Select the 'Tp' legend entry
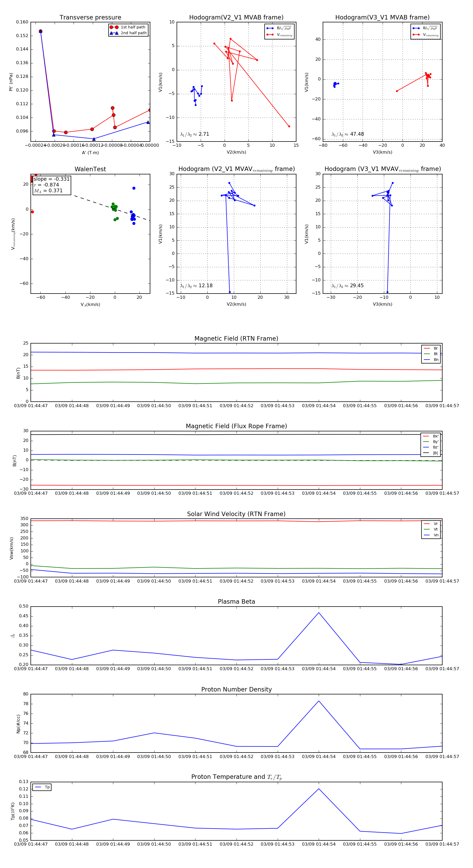473x868 pixels. pyautogui.click(x=42, y=787)
